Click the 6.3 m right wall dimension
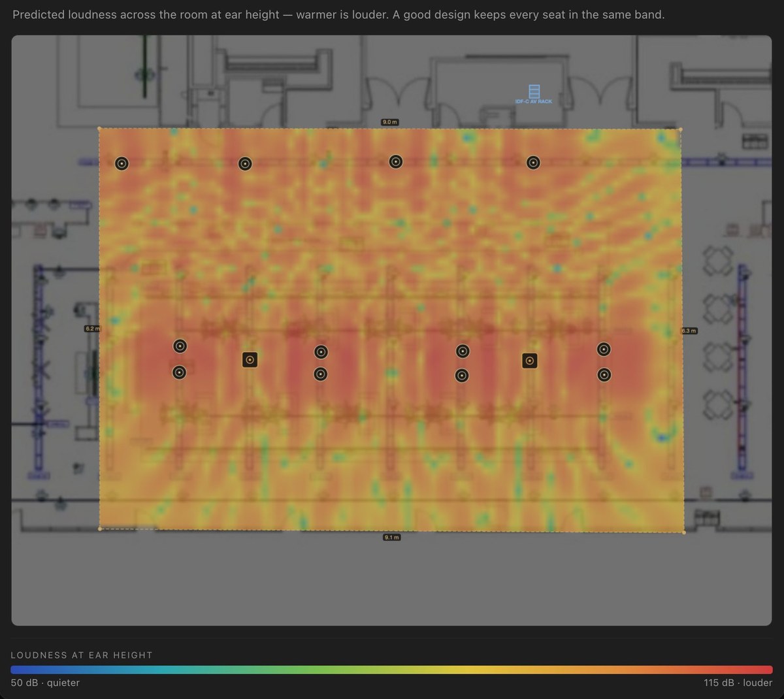Viewport: 784px width, 699px height. pyautogui.click(x=689, y=331)
